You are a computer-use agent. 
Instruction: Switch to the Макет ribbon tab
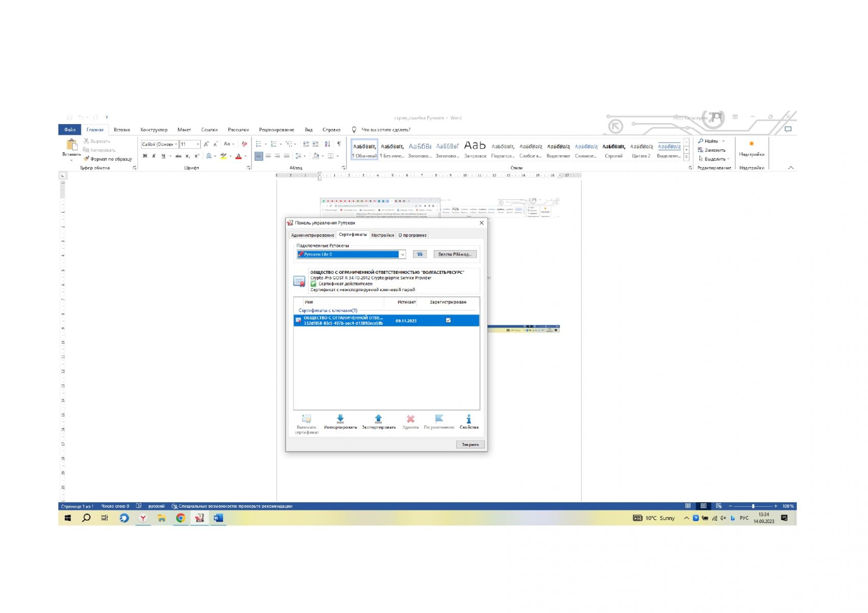point(184,130)
